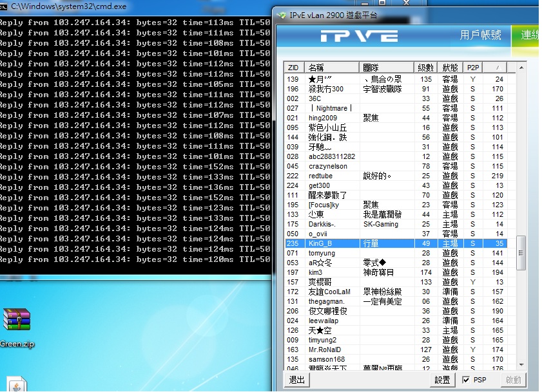This screenshot has width=542, height=392.
Task: Sort list by the ZID column header
Action: pyautogui.click(x=295, y=68)
